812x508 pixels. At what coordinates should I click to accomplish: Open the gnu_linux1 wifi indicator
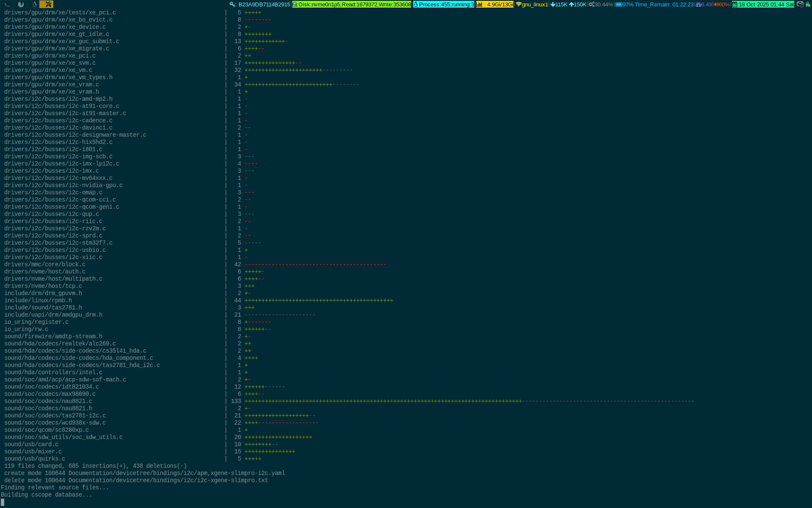tap(532, 4)
